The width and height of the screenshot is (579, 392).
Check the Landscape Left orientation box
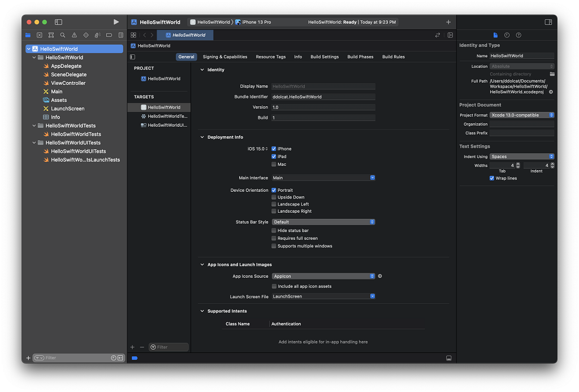click(274, 204)
